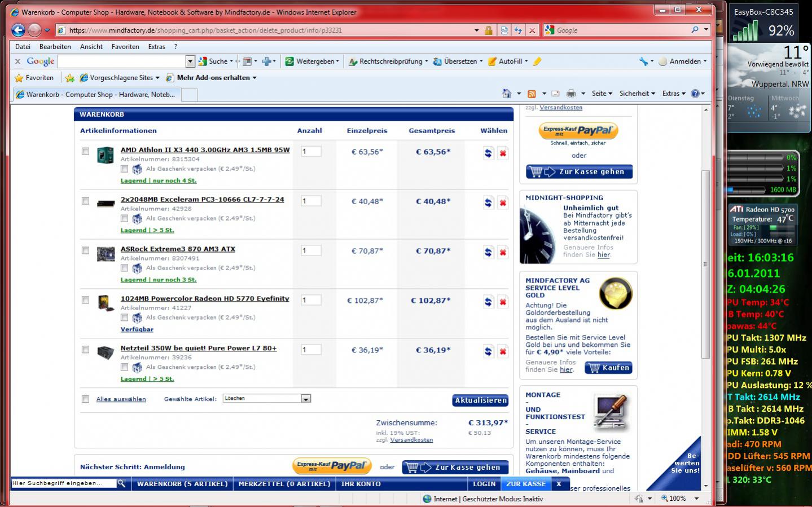Click the security lock icon in address bar

click(489, 30)
